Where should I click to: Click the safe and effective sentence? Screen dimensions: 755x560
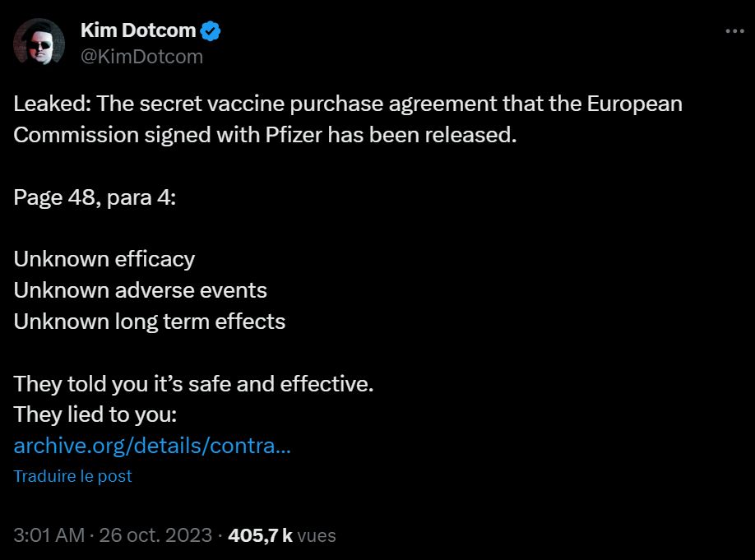click(193, 383)
